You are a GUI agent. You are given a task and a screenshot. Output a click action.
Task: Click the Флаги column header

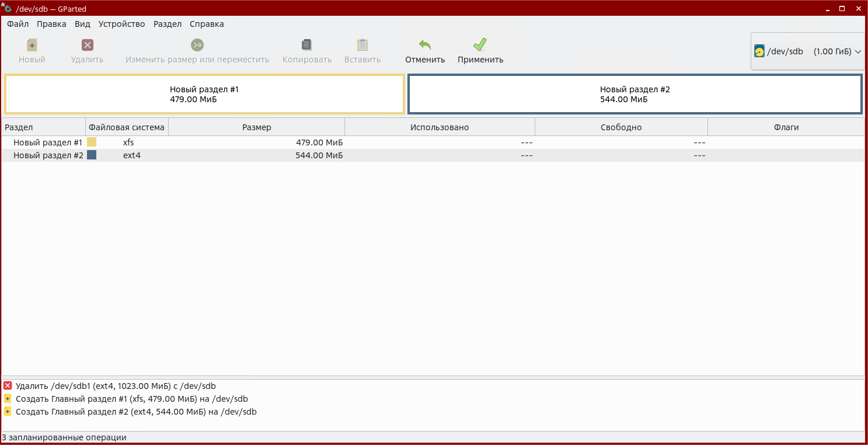[x=786, y=127]
